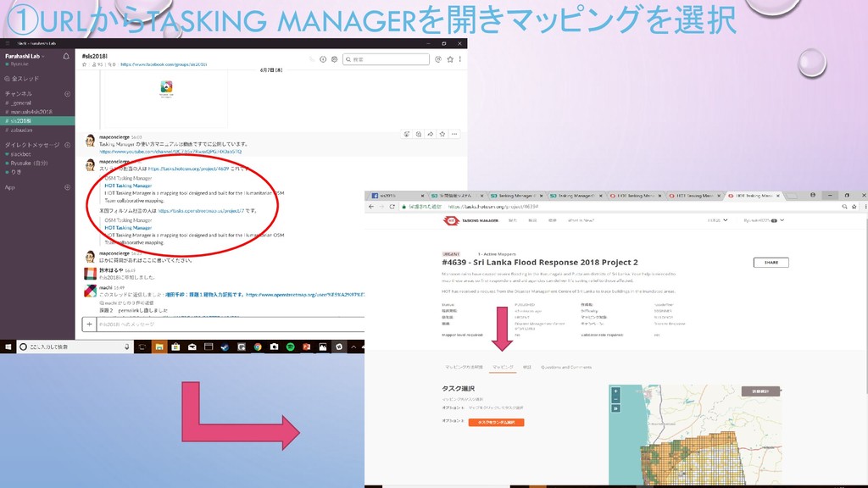Open tasks.hotosm.org/project/4639 link in Slack
This screenshot has width=868, height=488.
pos(188,169)
